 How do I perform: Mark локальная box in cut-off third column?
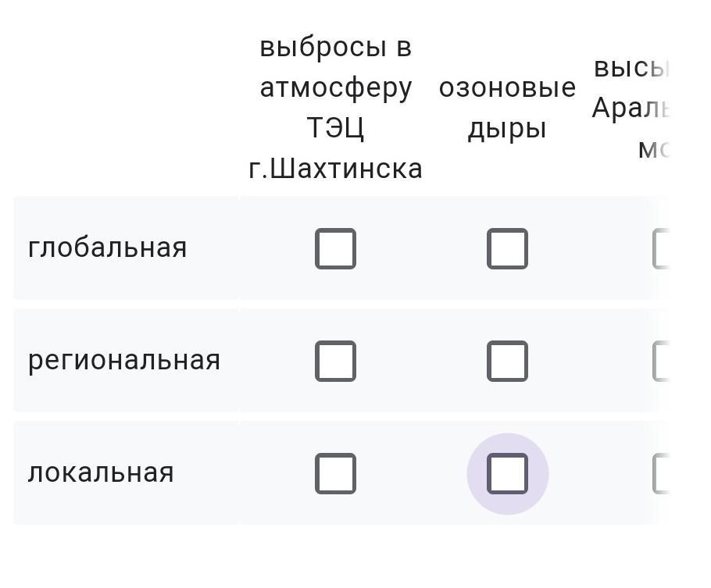point(663,473)
